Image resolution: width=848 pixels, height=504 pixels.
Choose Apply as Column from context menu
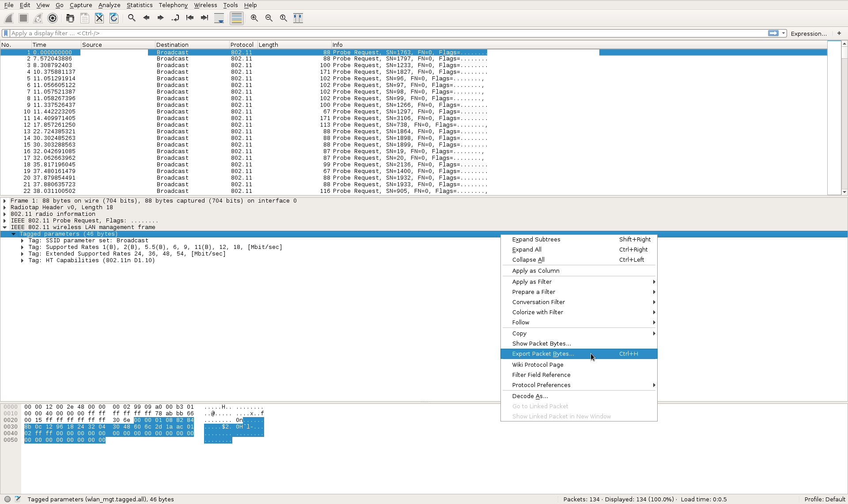coord(535,271)
